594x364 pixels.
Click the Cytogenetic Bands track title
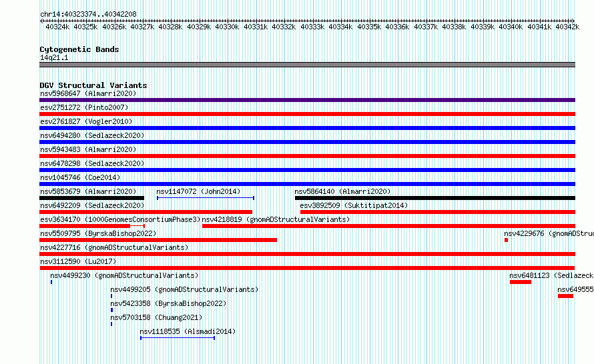(79, 49)
